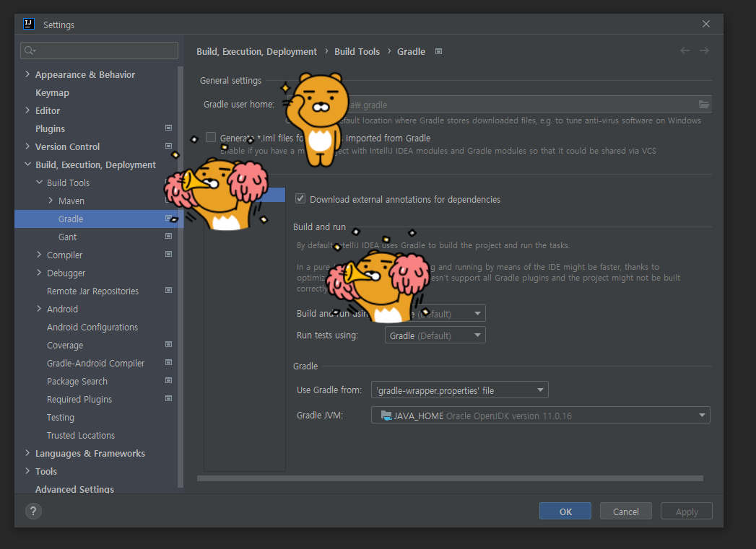
Task: Open Gradle-Android Compiler settings
Action: tap(95, 363)
